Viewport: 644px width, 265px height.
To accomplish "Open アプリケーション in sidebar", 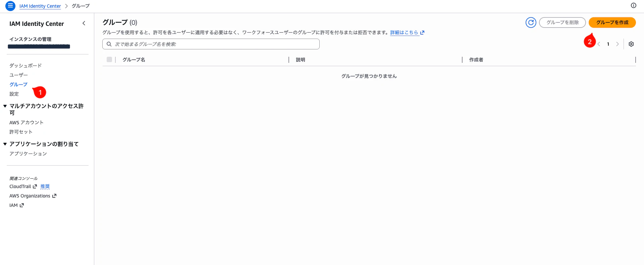I will tap(28, 153).
